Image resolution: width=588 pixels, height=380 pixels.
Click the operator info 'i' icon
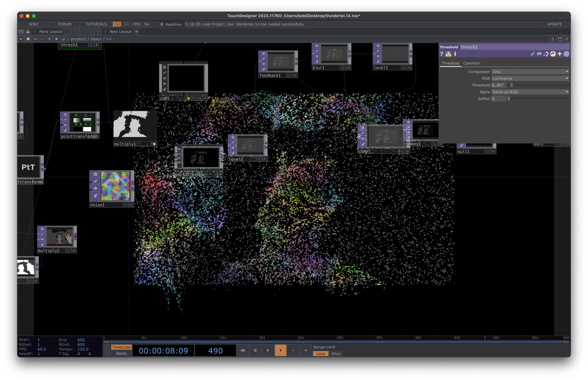click(x=455, y=54)
